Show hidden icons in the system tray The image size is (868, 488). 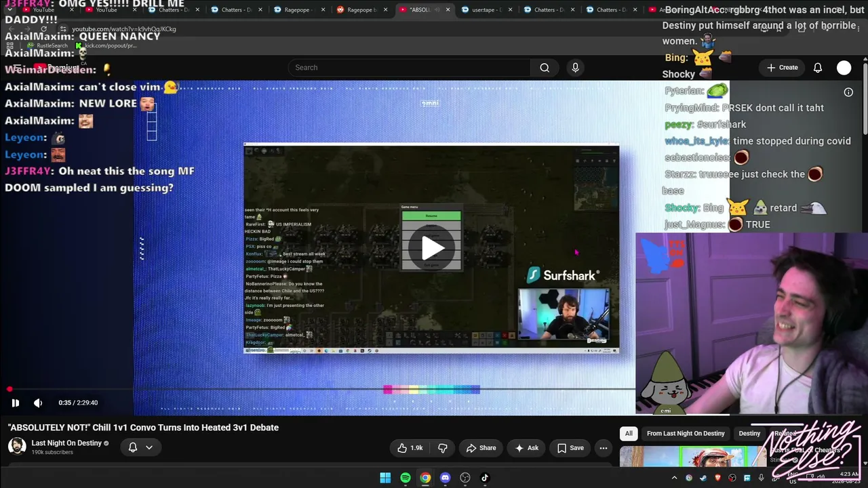coord(674,478)
